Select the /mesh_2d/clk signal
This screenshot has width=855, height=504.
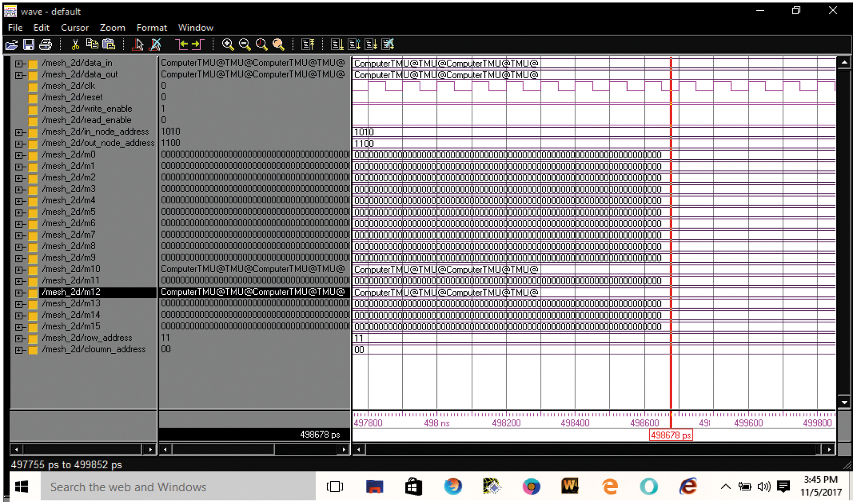[x=68, y=86]
